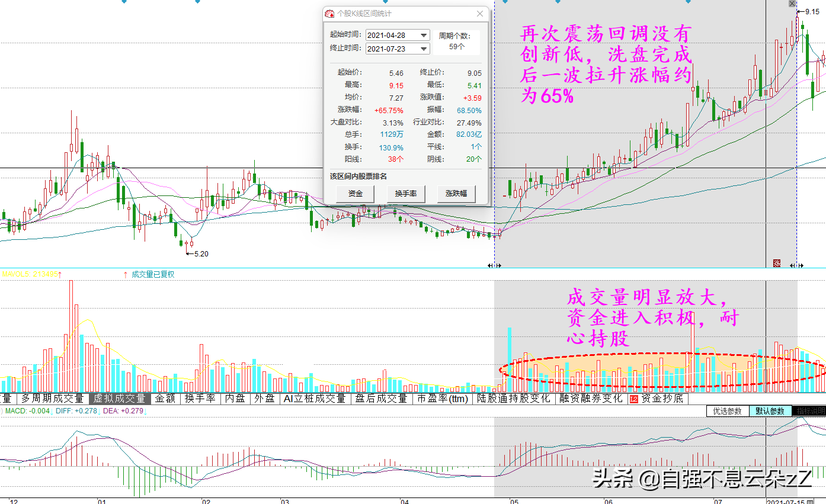
Task: Switch to the 外盘 indicator tab
Action: pos(264,399)
